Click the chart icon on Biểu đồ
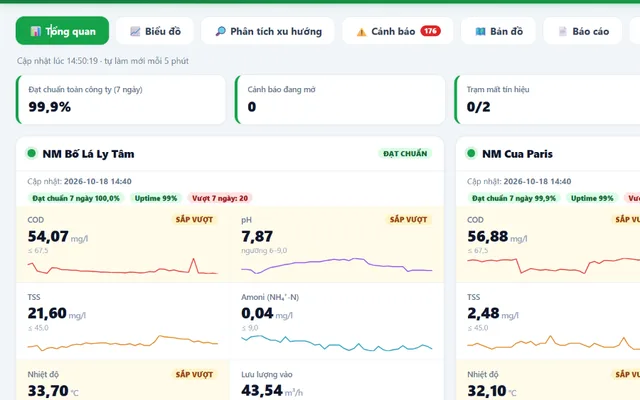Image resolution: width=640 pixels, height=400 pixels. (x=135, y=31)
